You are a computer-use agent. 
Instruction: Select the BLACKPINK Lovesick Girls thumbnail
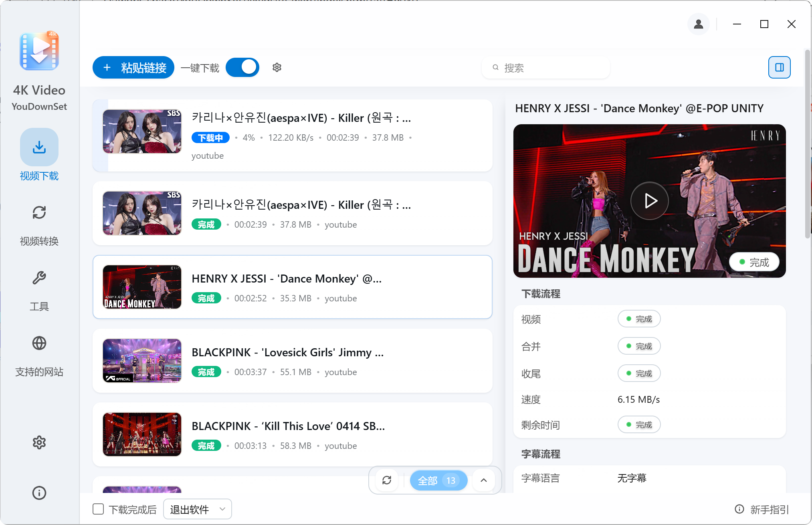142,360
